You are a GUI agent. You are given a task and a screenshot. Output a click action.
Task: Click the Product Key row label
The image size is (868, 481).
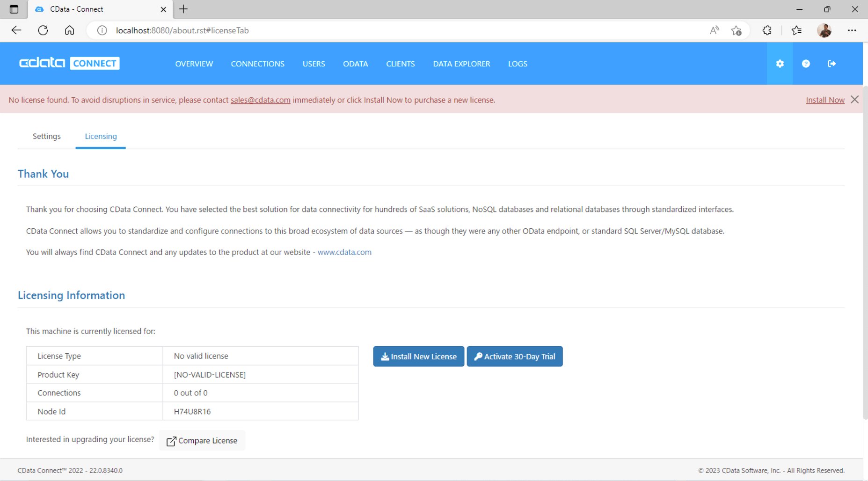pyautogui.click(x=58, y=375)
